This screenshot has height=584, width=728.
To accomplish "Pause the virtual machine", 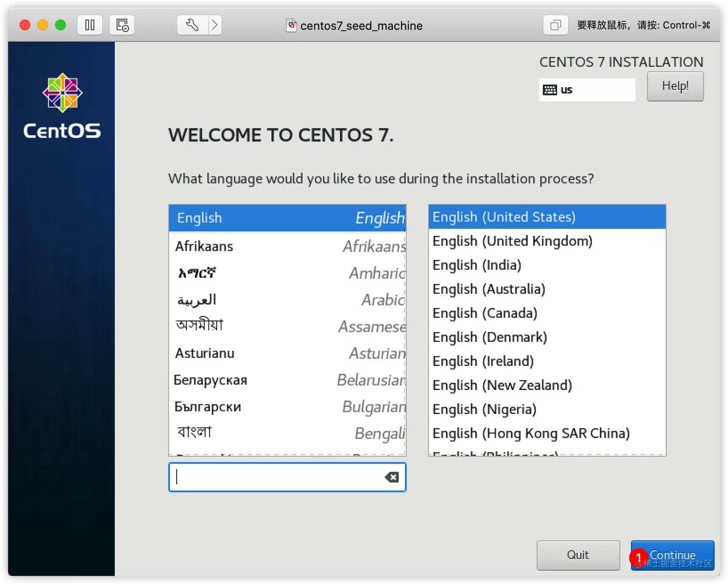I will point(90,25).
